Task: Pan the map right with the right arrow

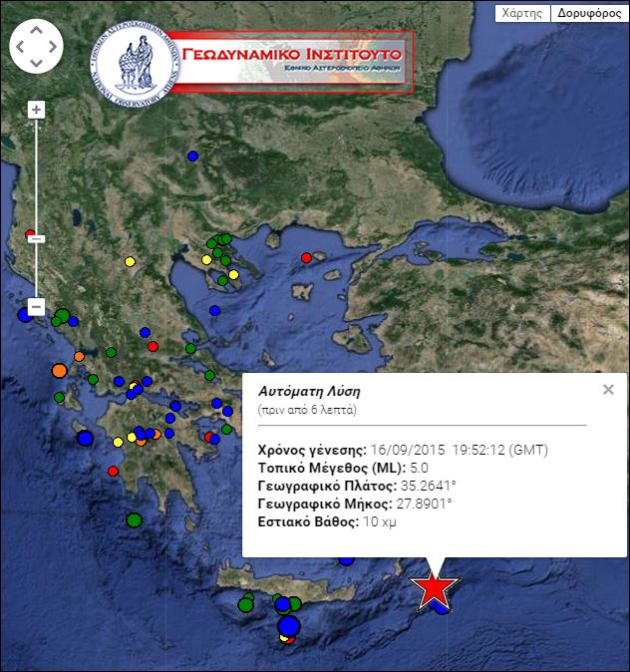Action: click(53, 46)
